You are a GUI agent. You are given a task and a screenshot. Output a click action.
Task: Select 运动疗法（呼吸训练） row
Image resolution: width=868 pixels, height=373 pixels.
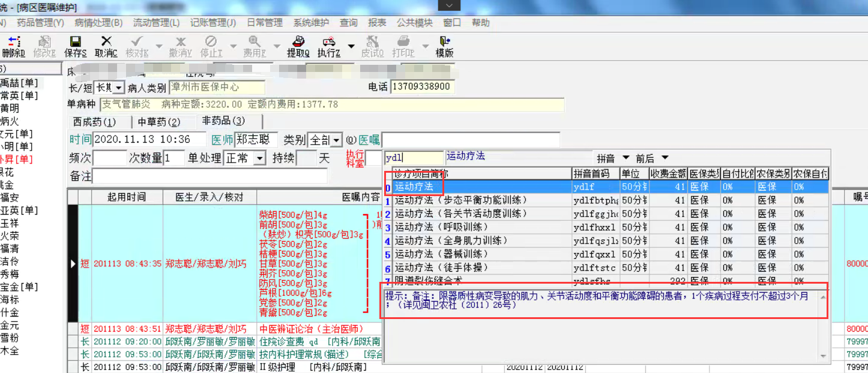[606, 227]
